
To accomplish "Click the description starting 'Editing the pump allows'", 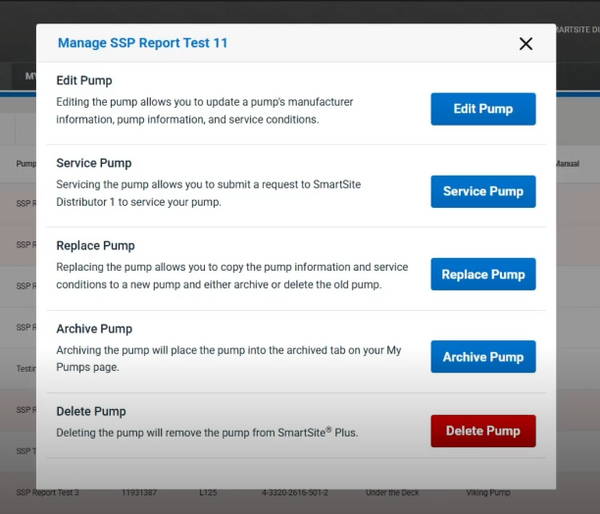I will click(205, 111).
